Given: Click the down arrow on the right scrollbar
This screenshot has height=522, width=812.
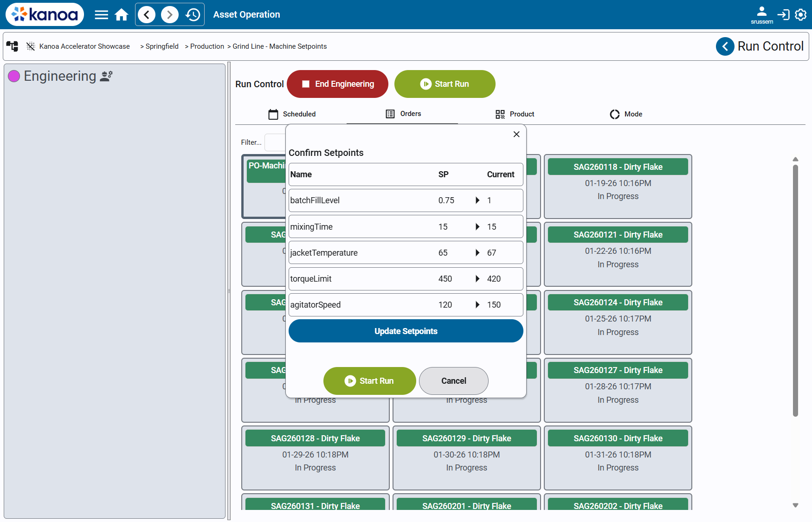Looking at the screenshot, I should (x=796, y=504).
